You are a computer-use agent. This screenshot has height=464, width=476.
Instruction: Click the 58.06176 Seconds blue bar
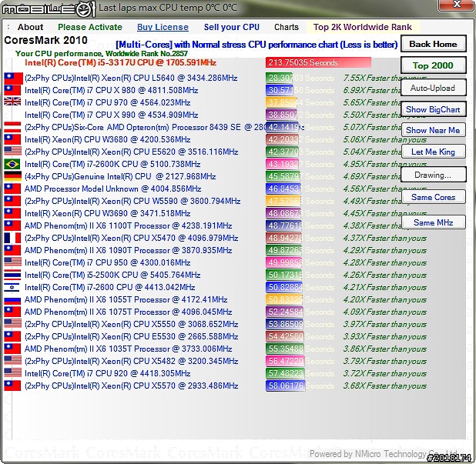coord(285,386)
